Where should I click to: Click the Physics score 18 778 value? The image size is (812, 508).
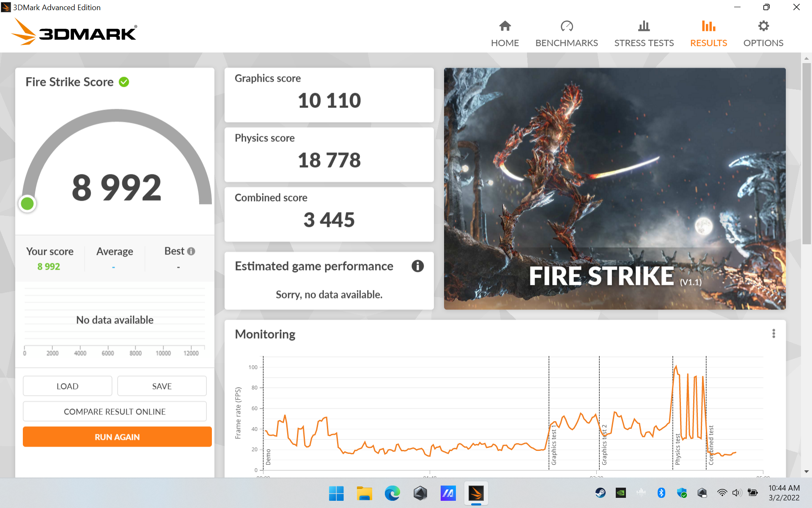pos(329,160)
